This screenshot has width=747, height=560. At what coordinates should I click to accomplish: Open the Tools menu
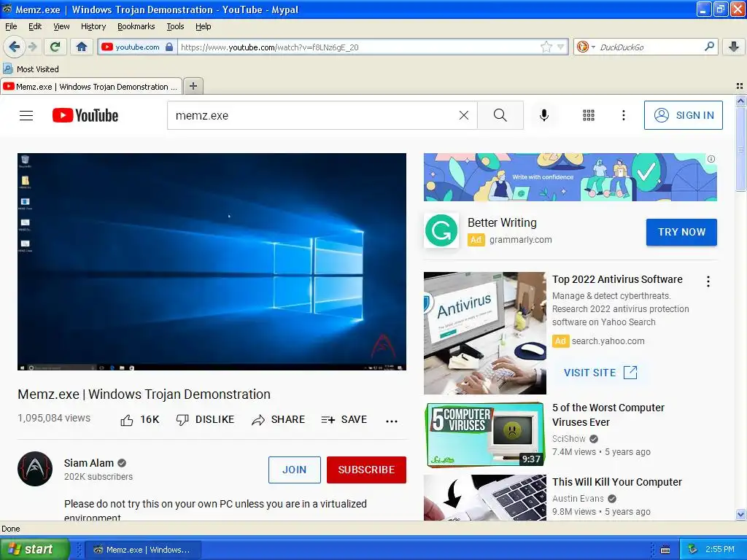(x=175, y=26)
